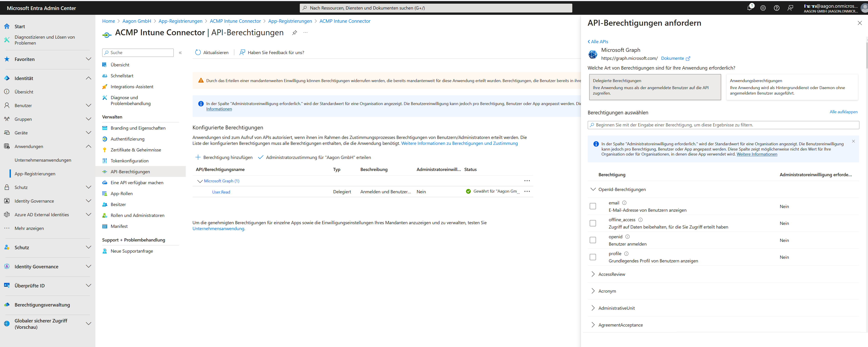Image resolution: width=868 pixels, height=347 pixels.
Task: Expand the Geräte navigation section
Action: point(89,133)
